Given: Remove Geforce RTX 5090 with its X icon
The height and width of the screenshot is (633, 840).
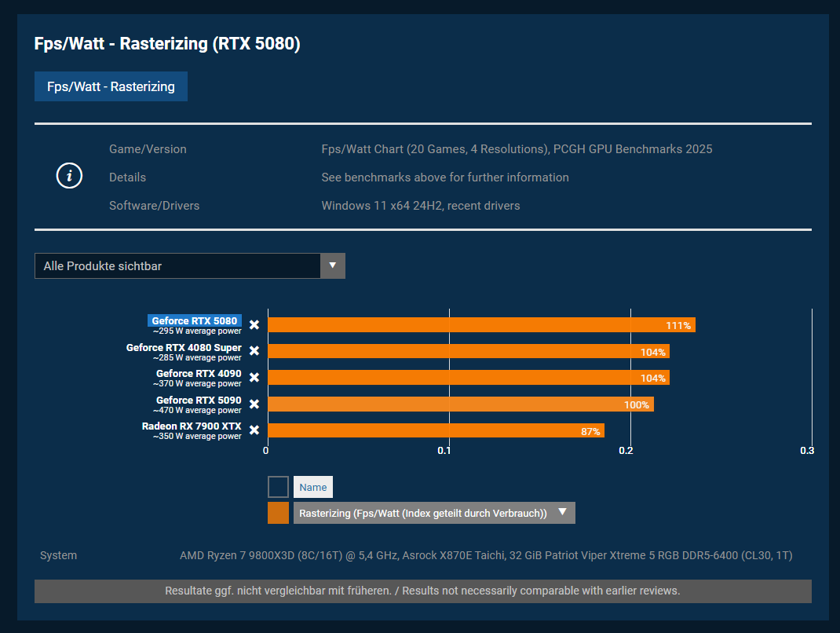Looking at the screenshot, I should click(x=254, y=404).
